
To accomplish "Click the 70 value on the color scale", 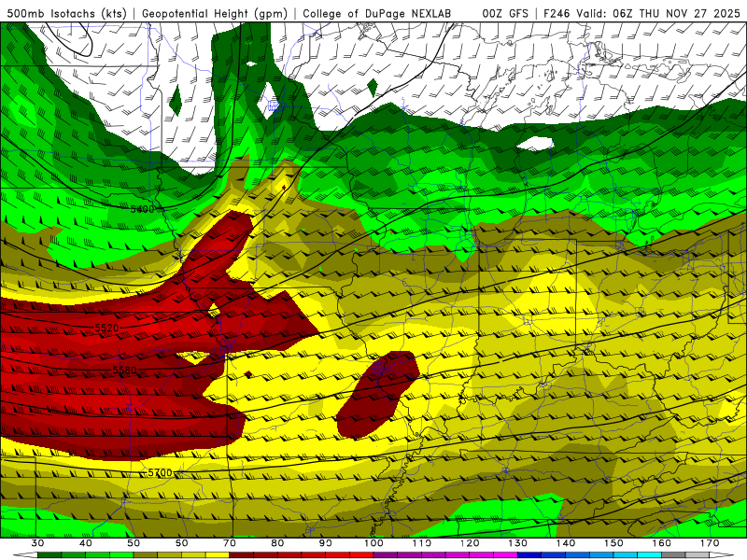I will pos(230,543).
